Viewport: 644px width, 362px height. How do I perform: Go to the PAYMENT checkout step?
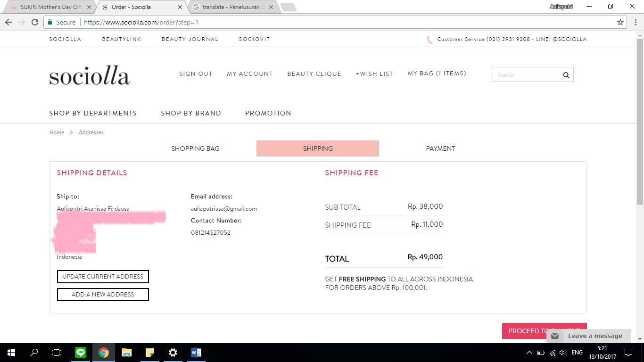pos(440,148)
